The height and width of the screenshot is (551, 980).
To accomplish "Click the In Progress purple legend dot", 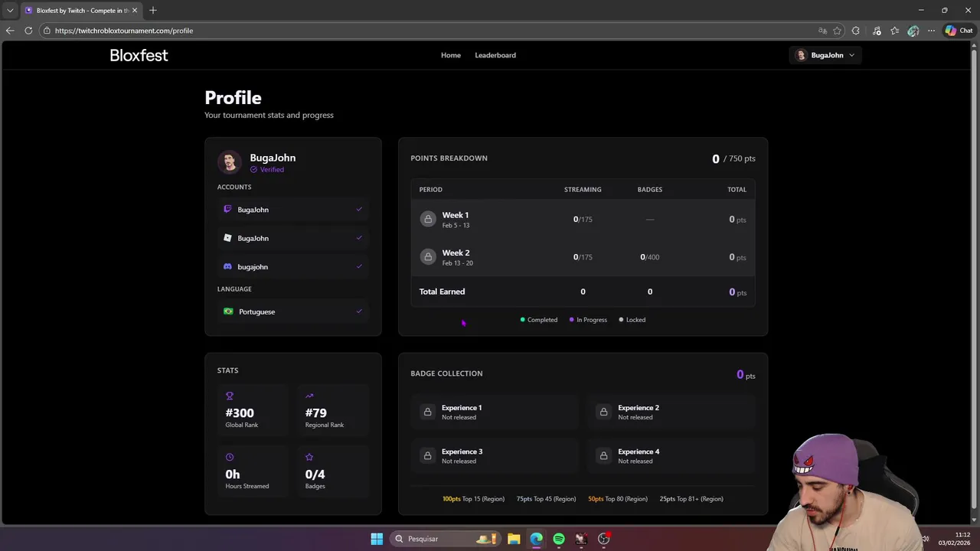I will 572,320.
